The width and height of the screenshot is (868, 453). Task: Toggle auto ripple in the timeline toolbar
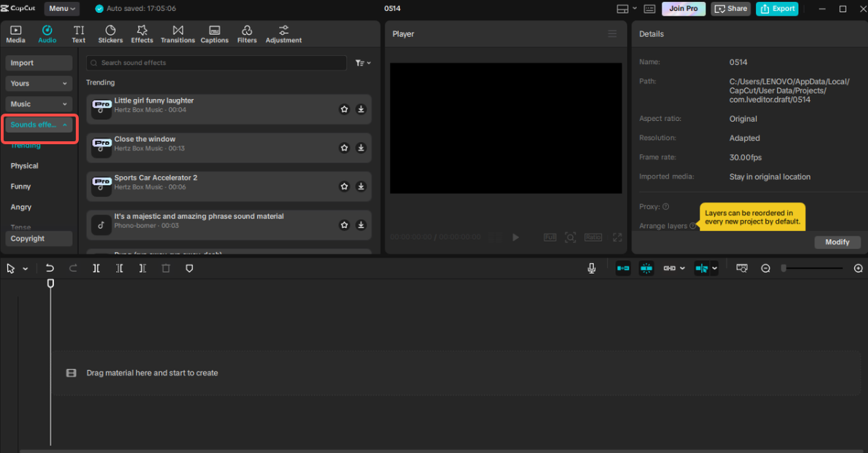click(623, 268)
